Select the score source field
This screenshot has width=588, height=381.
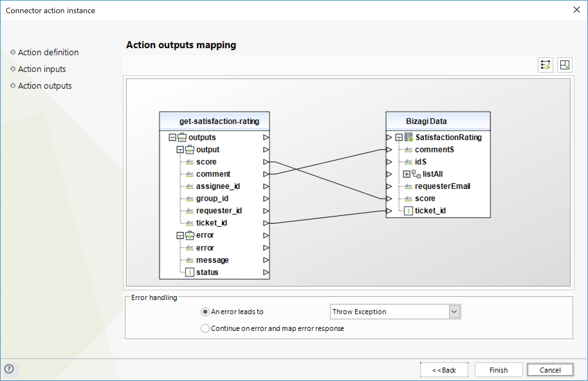206,162
